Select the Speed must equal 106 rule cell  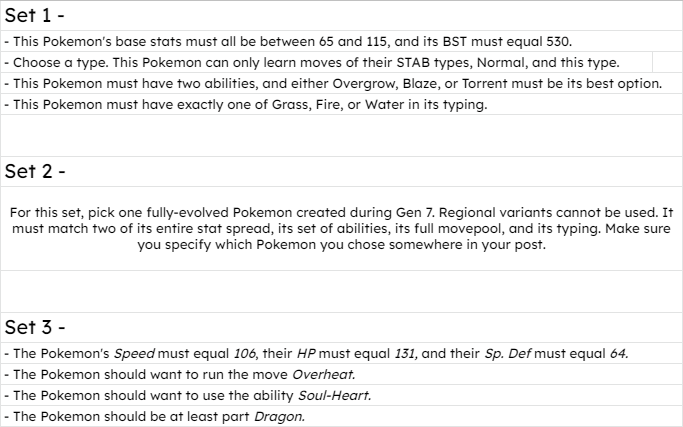coord(341,353)
